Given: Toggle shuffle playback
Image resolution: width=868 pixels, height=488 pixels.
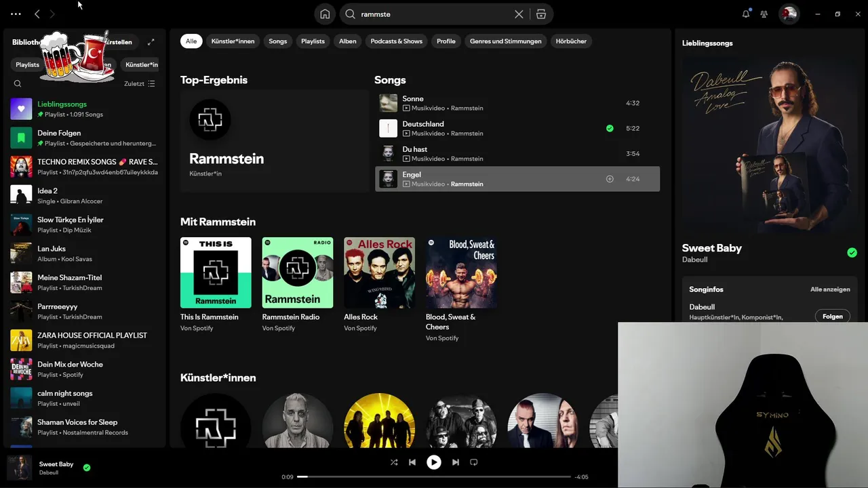Looking at the screenshot, I should [394, 462].
